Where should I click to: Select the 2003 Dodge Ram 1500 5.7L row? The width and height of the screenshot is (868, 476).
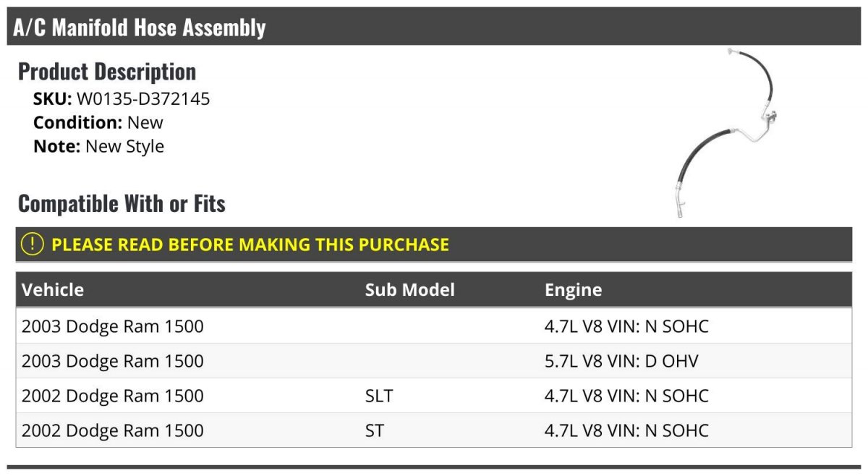coord(434,361)
